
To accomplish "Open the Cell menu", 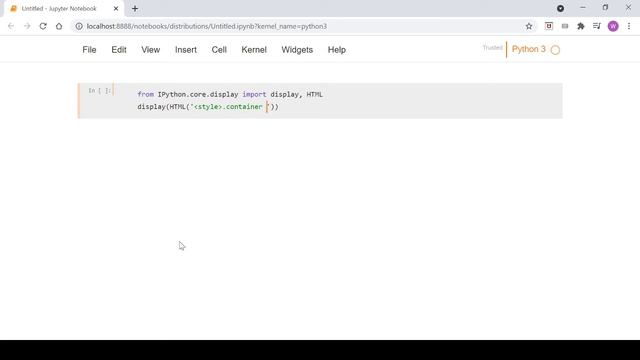I will tap(219, 50).
